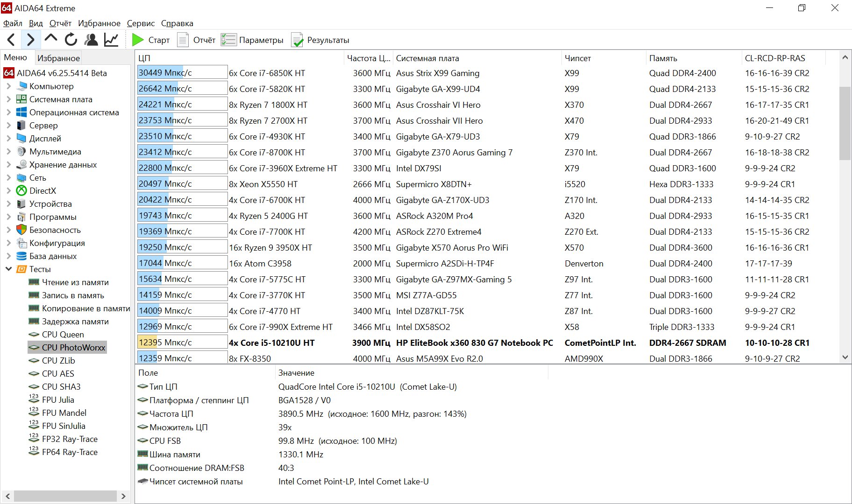Click the refresh icon
Screen dimensions: 852x504
(71, 40)
